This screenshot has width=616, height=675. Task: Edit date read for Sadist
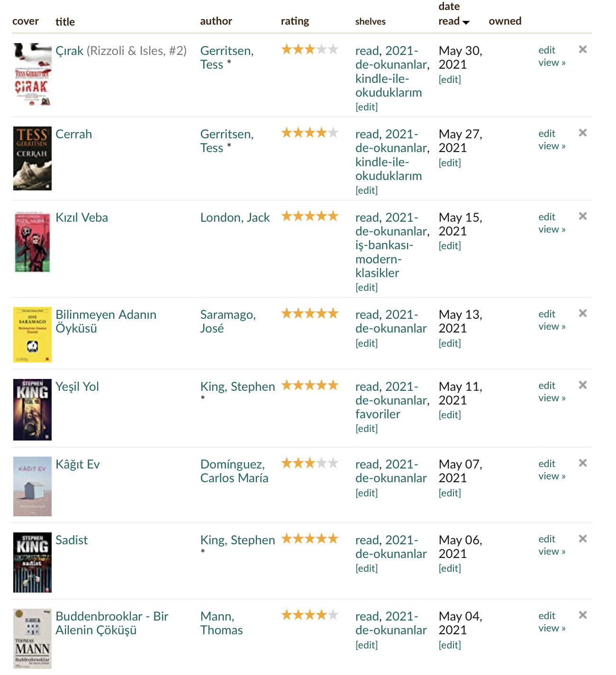coord(449,568)
